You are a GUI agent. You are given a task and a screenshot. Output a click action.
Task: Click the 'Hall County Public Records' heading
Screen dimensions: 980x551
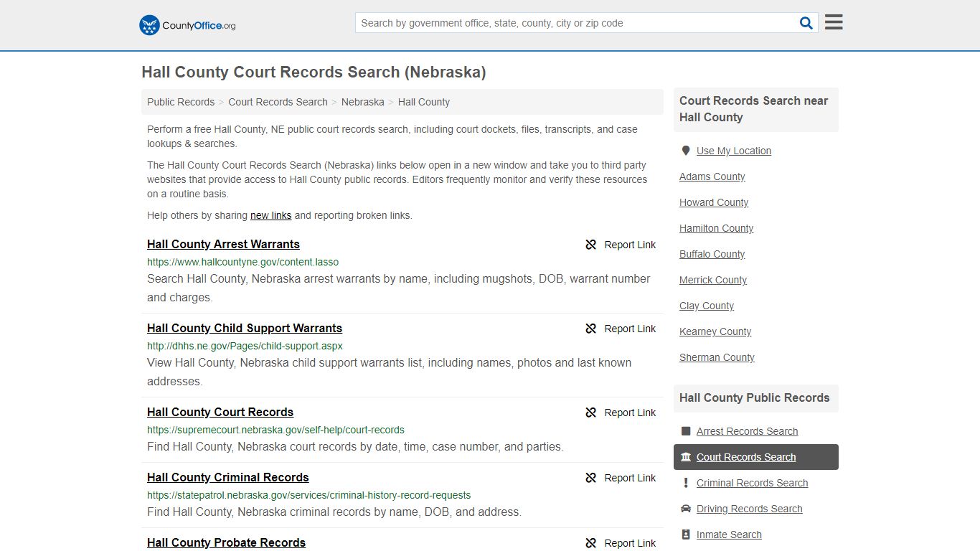[x=754, y=397]
